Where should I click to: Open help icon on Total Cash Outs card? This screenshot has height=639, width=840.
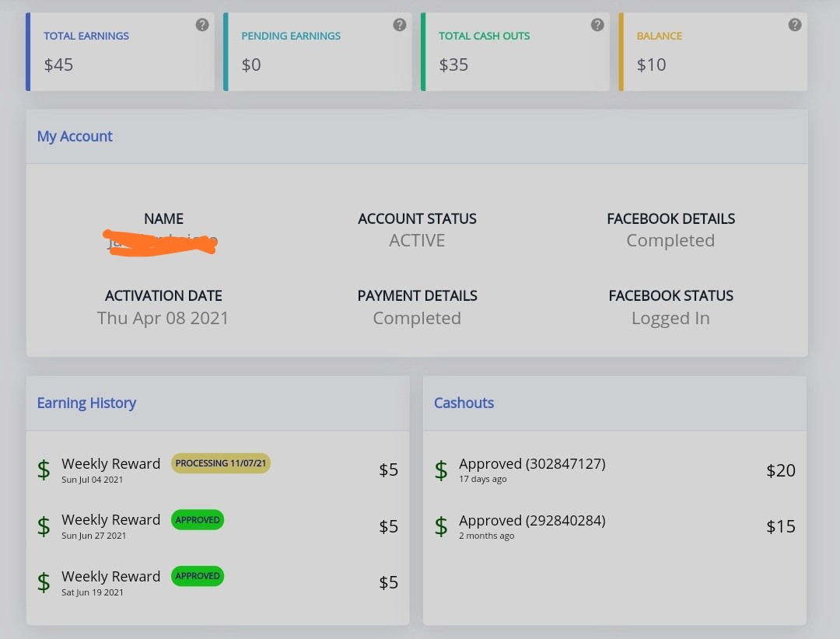pos(597,25)
